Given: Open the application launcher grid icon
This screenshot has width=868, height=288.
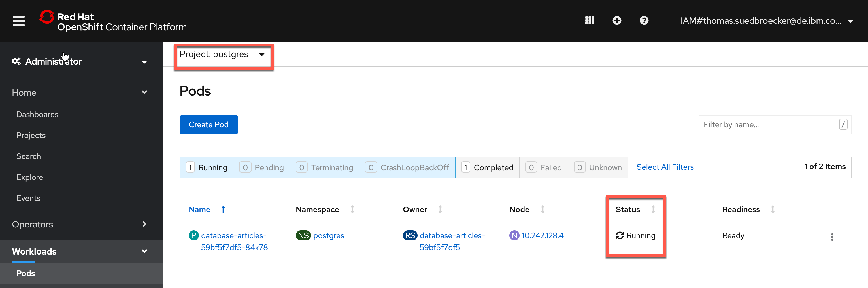Looking at the screenshot, I should [x=589, y=21].
